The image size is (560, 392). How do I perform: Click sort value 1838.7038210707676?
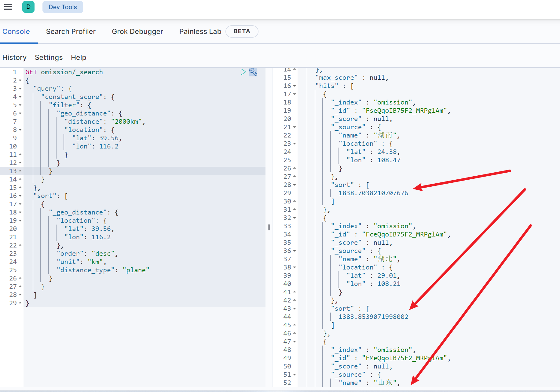[373, 193]
